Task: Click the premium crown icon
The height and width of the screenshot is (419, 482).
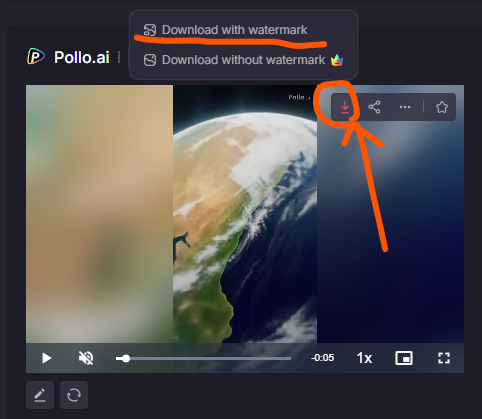Action: point(337,60)
